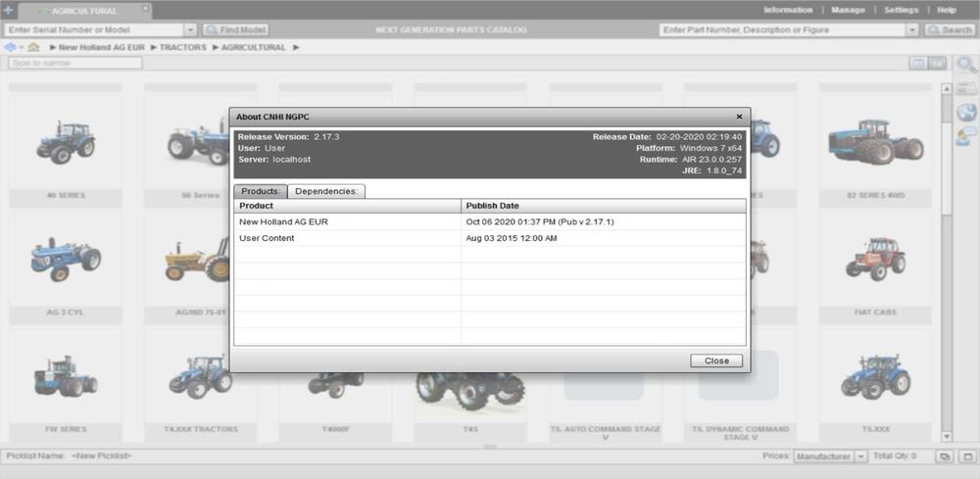
Task: Click the New Picklist name field
Action: [102, 456]
